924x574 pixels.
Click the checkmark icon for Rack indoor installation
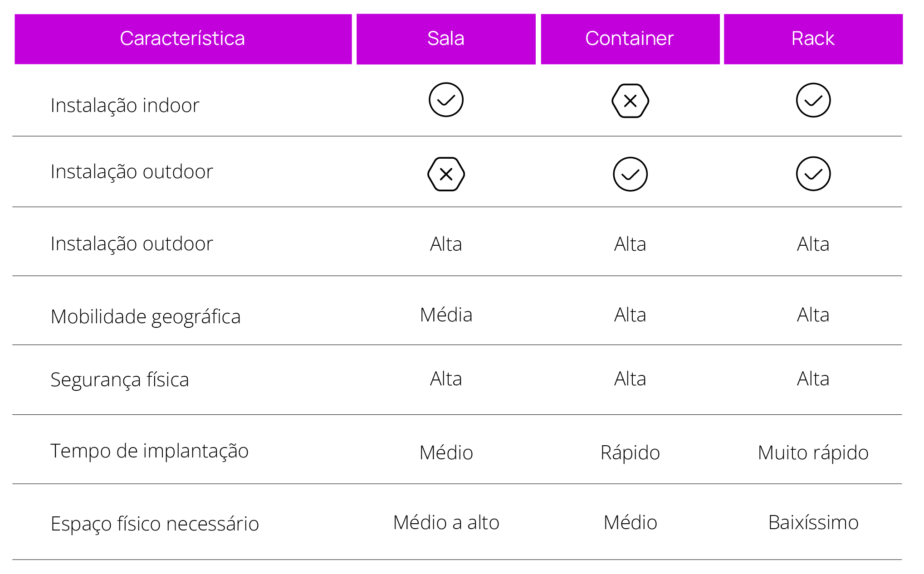[813, 100]
